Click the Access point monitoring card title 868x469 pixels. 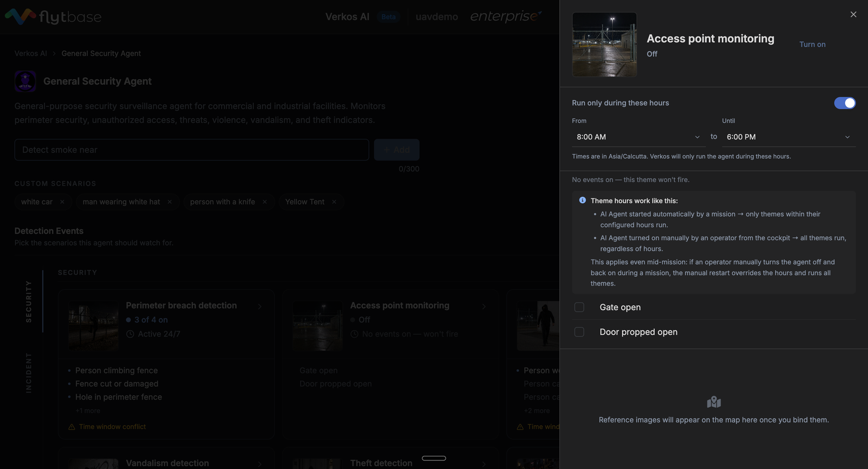[400, 306]
